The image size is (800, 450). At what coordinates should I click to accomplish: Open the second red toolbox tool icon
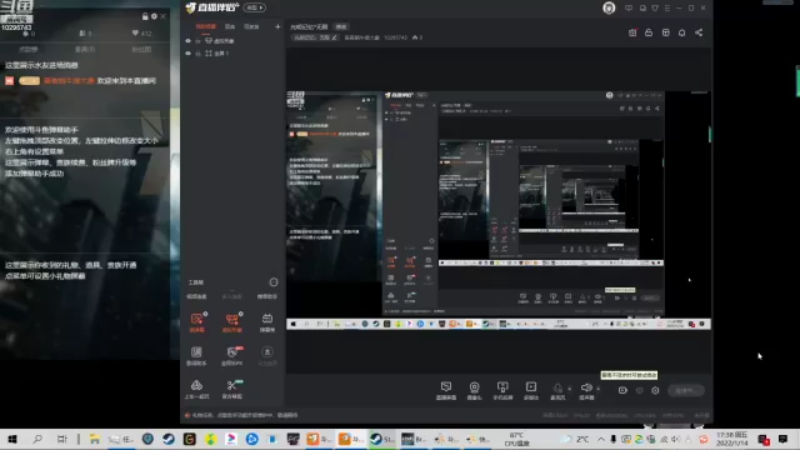[x=232, y=322]
